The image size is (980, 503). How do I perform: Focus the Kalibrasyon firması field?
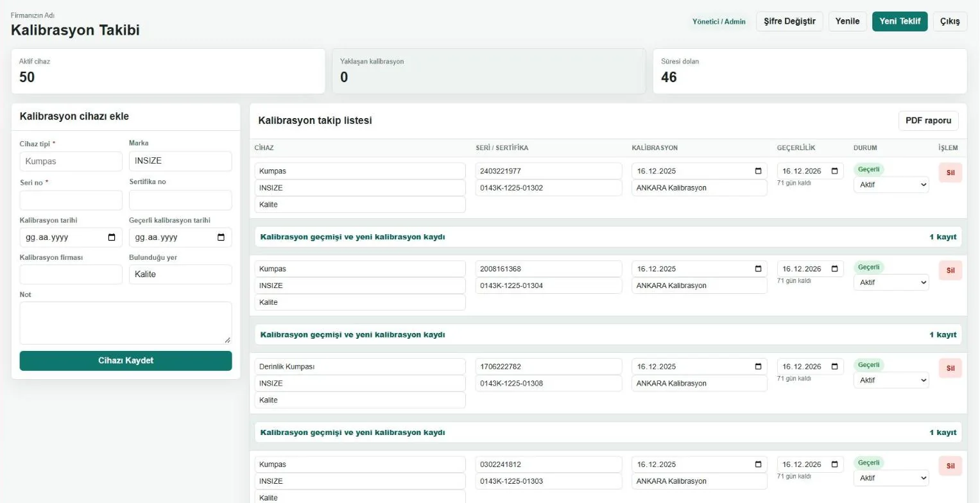click(x=71, y=275)
